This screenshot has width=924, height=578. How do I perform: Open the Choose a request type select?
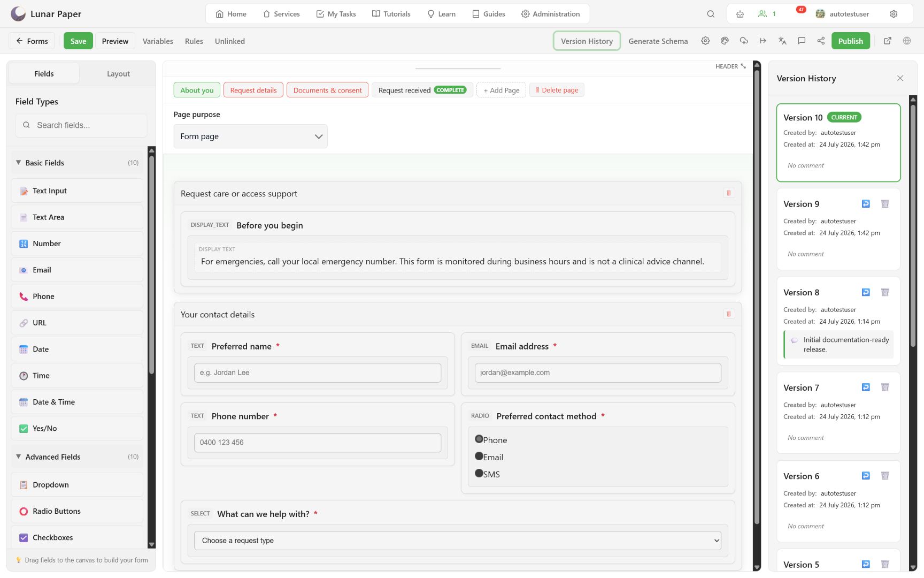[x=458, y=541]
